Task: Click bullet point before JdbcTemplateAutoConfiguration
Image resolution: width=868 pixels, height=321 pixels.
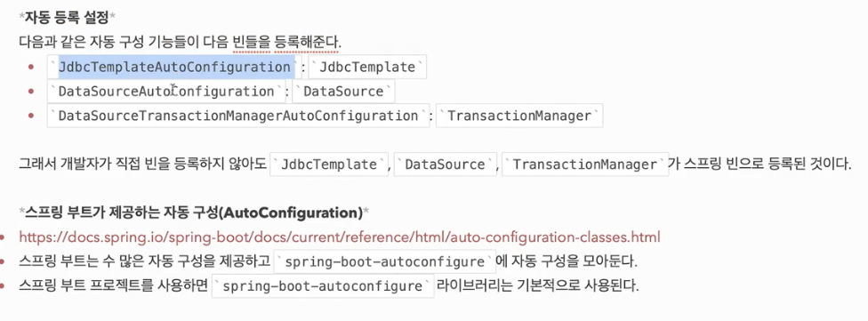Action: pos(30,67)
